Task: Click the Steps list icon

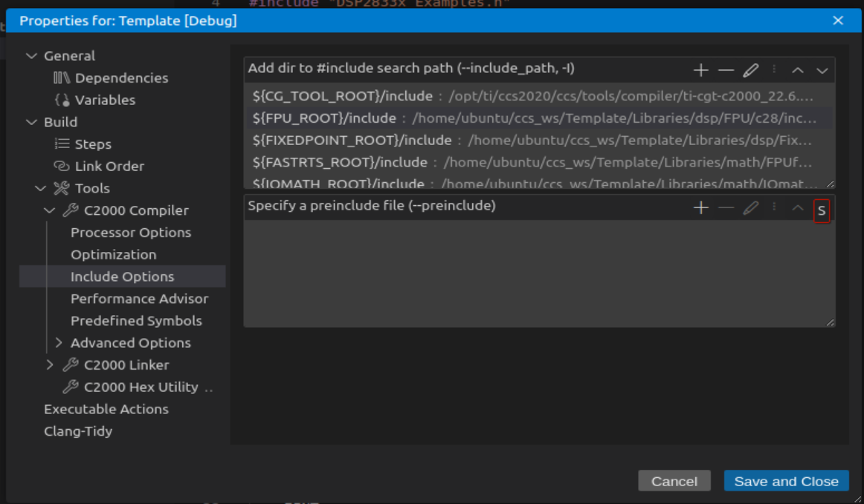Action: 62,143
